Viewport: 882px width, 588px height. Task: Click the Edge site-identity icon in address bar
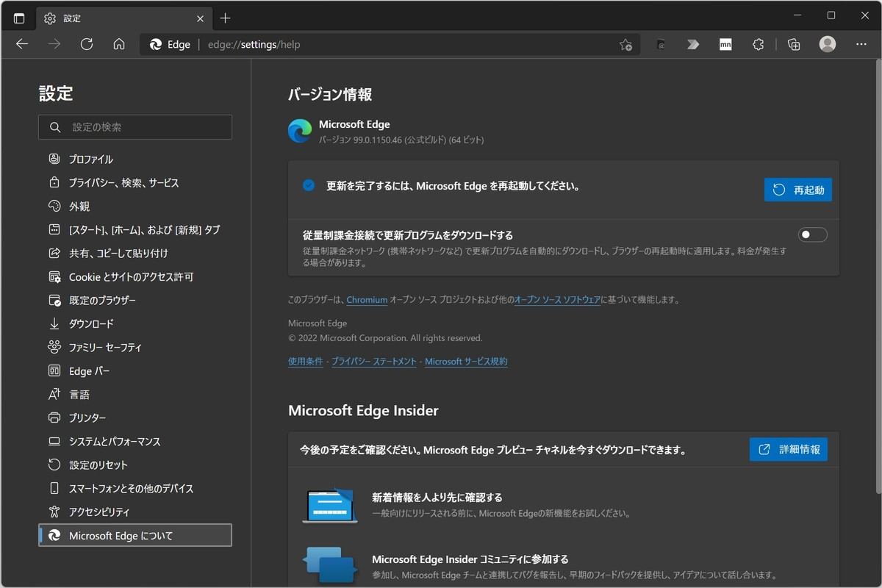click(x=155, y=44)
